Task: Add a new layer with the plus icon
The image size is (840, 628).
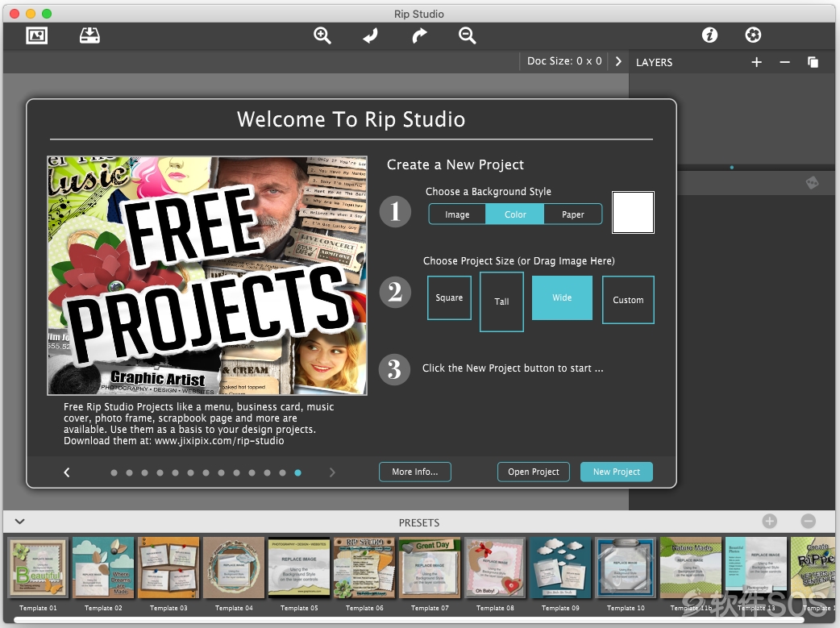Action: (x=756, y=62)
